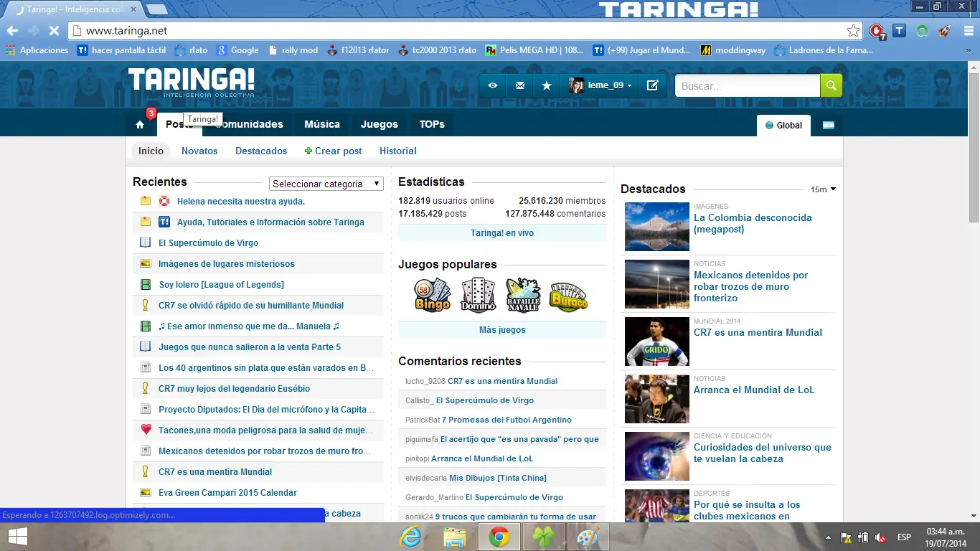This screenshot has height=551, width=980.
Task: Click the blue T extension icon in Chrome toolbar
Action: point(899,31)
